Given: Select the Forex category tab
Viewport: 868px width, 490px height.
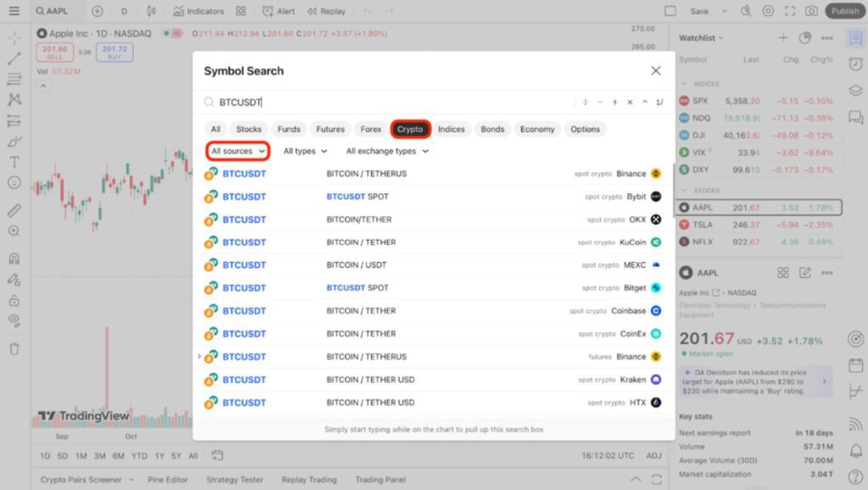Looking at the screenshot, I should (370, 129).
